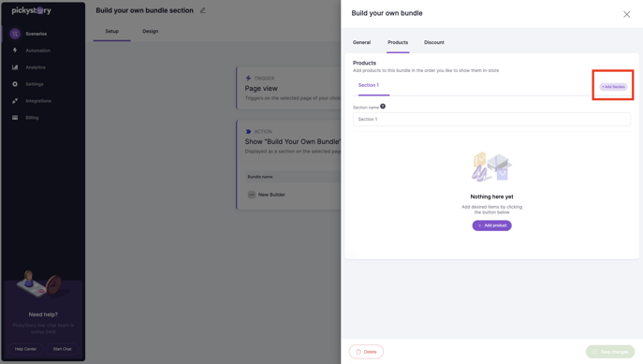Start a chat with Start Chat button
The height and width of the screenshot is (364, 643).
[x=63, y=349]
